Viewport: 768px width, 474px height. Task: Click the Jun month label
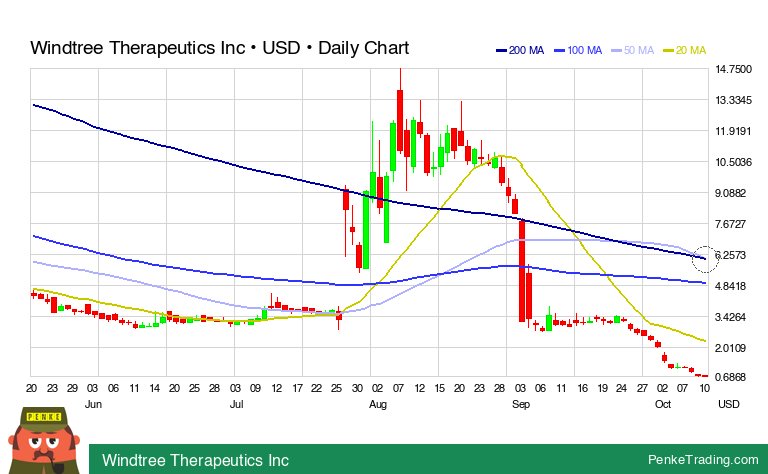(93, 404)
